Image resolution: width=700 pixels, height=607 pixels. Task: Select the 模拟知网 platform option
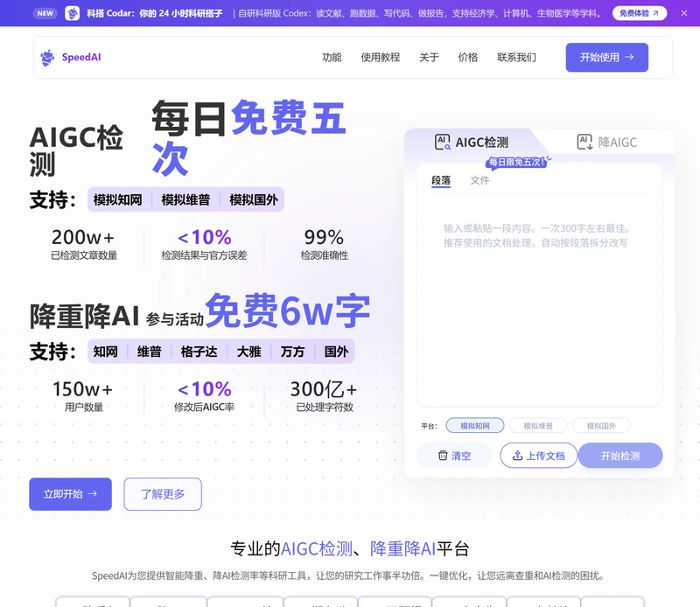[475, 426]
